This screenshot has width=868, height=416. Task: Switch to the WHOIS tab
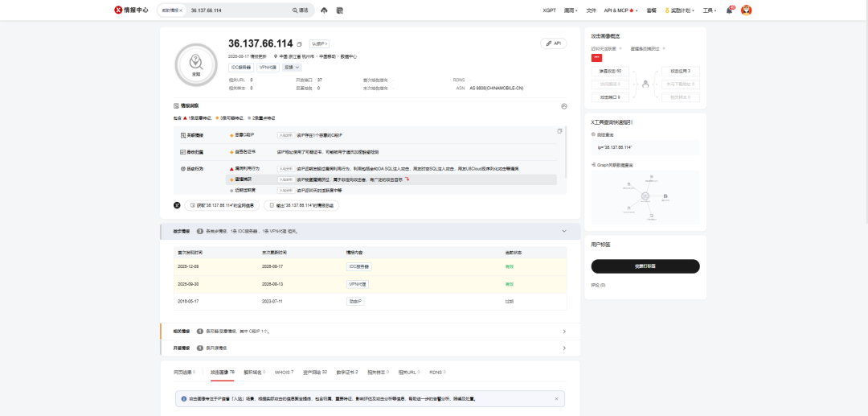point(284,373)
